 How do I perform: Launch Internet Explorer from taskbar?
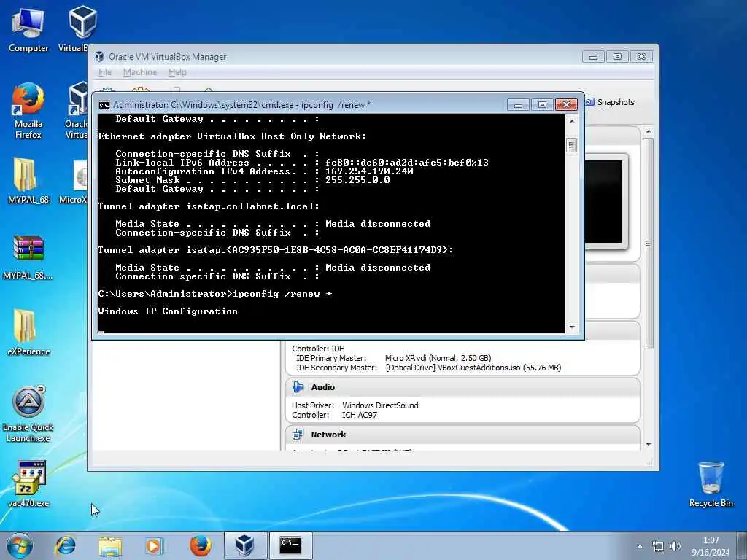pos(65,545)
